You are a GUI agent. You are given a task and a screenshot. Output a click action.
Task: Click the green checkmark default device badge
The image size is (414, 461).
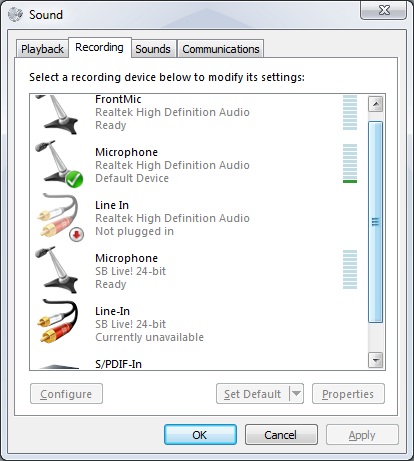(x=74, y=179)
